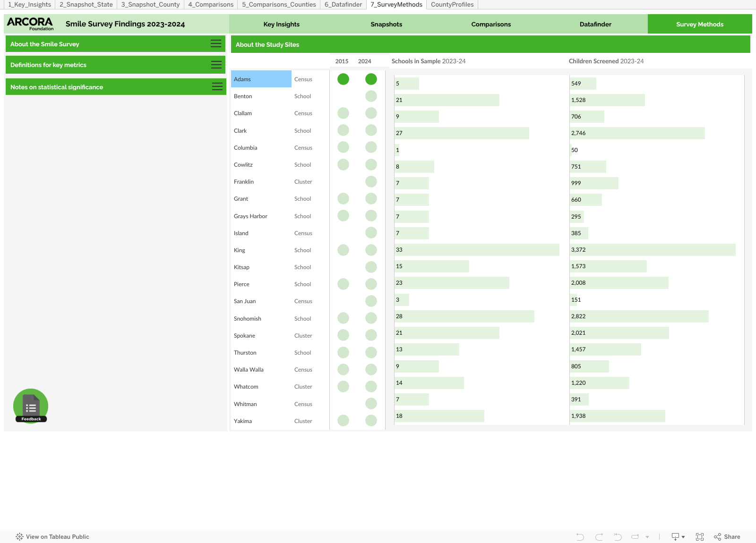Expand the About the Smile Survey section

[x=216, y=44]
